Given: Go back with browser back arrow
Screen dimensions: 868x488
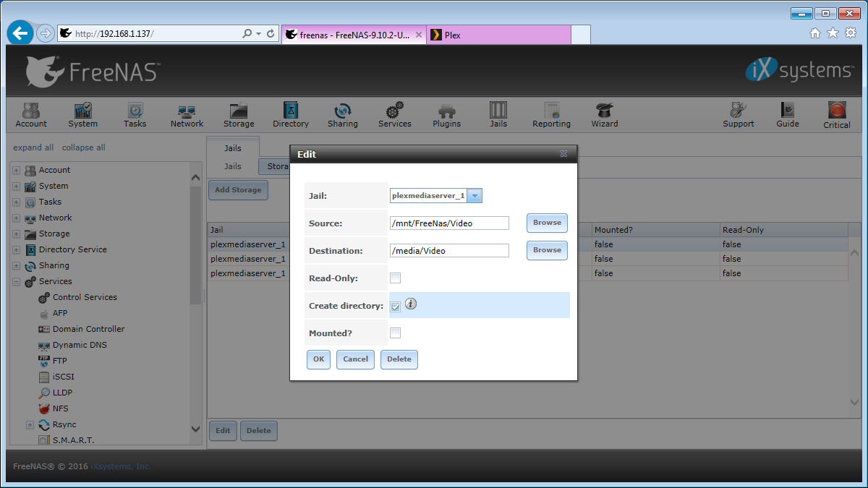Looking at the screenshot, I should tap(20, 33).
